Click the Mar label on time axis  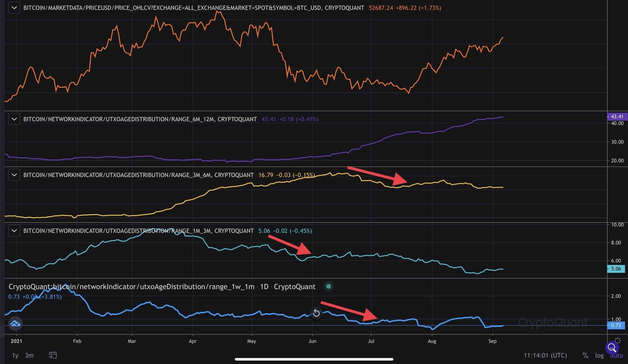pos(132,341)
